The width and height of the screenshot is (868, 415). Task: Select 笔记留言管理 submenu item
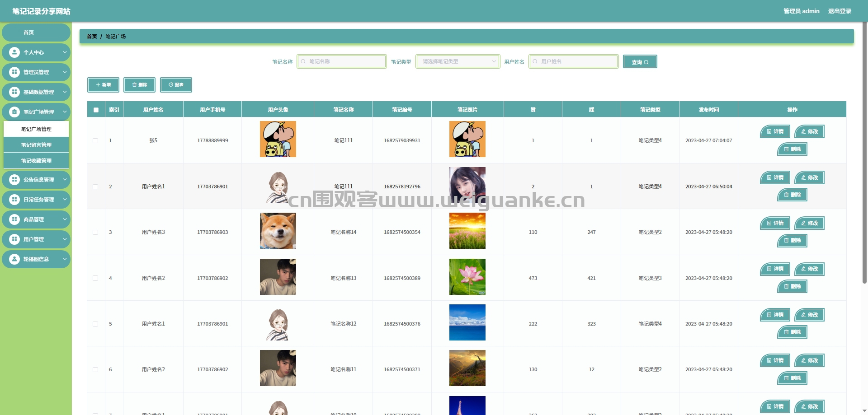[36, 145]
